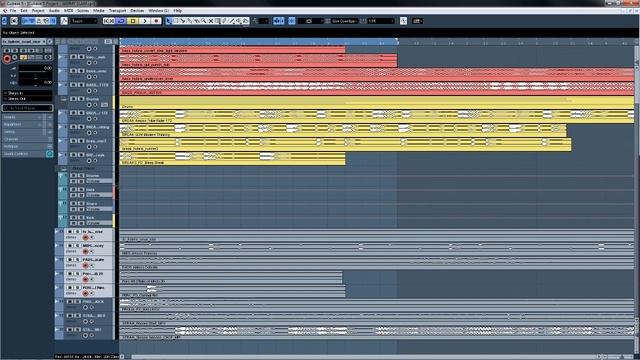Select the Draw pencil tool

(x=225, y=21)
